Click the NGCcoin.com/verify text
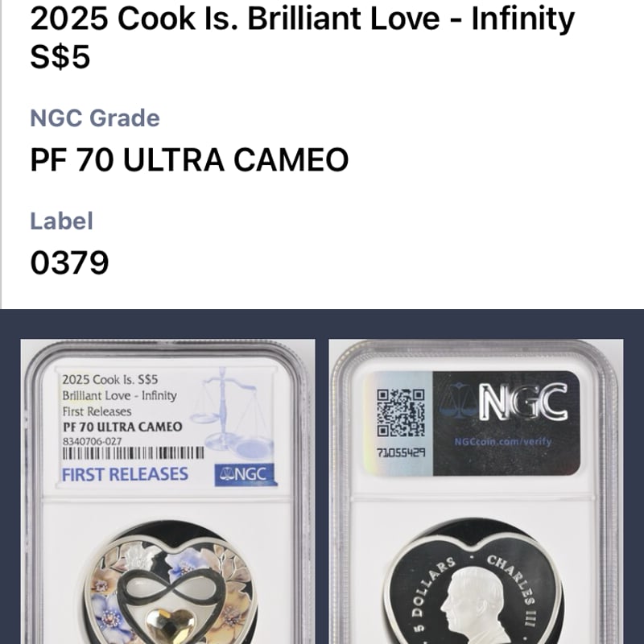644x644 pixels. click(x=502, y=442)
